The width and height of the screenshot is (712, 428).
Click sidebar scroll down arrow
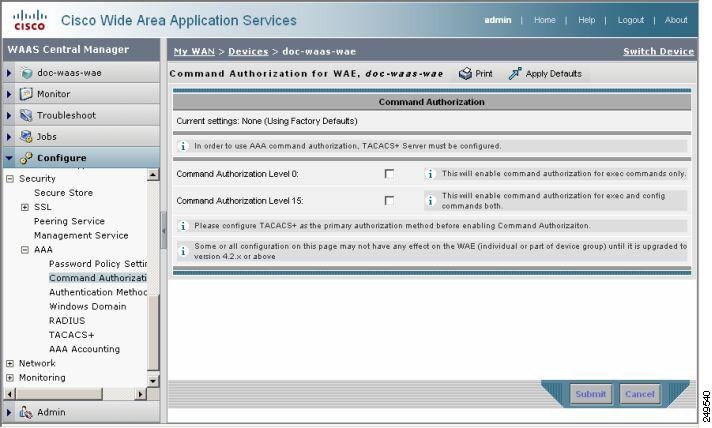coord(153,381)
